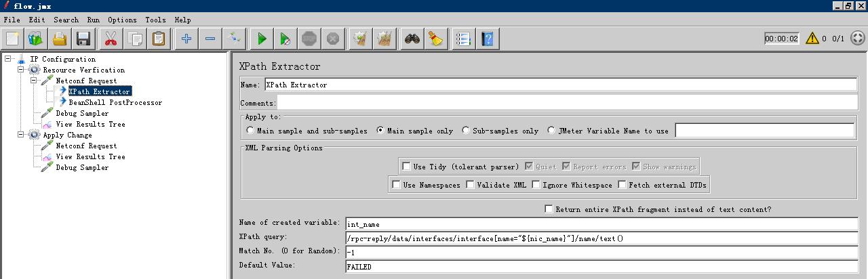The width and height of the screenshot is (868, 279).
Task: Click the Open file folder icon
Action: (60, 39)
